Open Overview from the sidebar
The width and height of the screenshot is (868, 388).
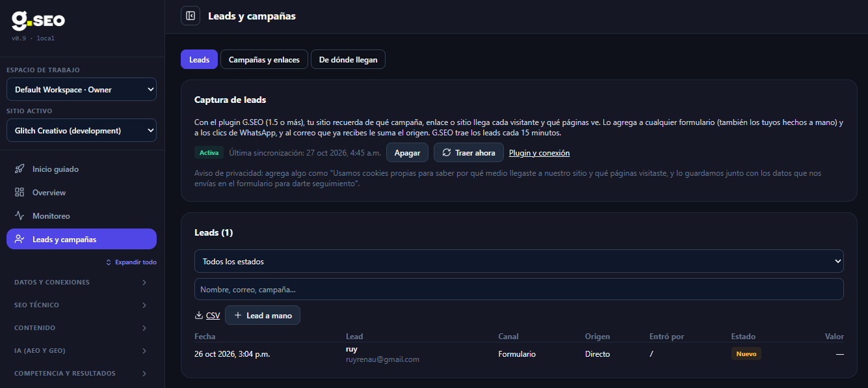coord(81,193)
